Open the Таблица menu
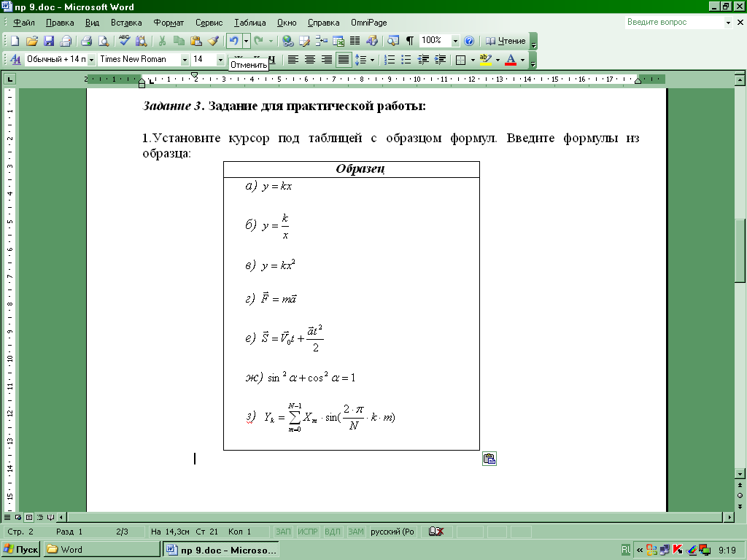This screenshot has width=747, height=560. point(249,23)
